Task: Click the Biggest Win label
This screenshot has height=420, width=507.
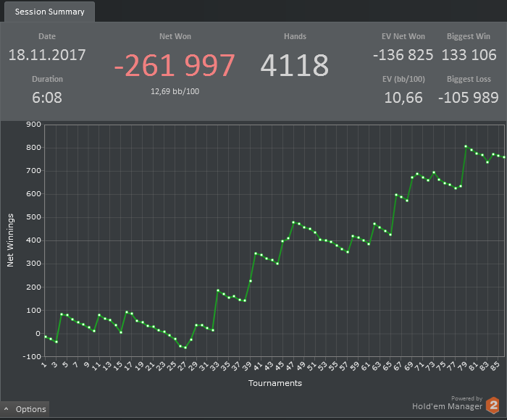Action: click(469, 36)
